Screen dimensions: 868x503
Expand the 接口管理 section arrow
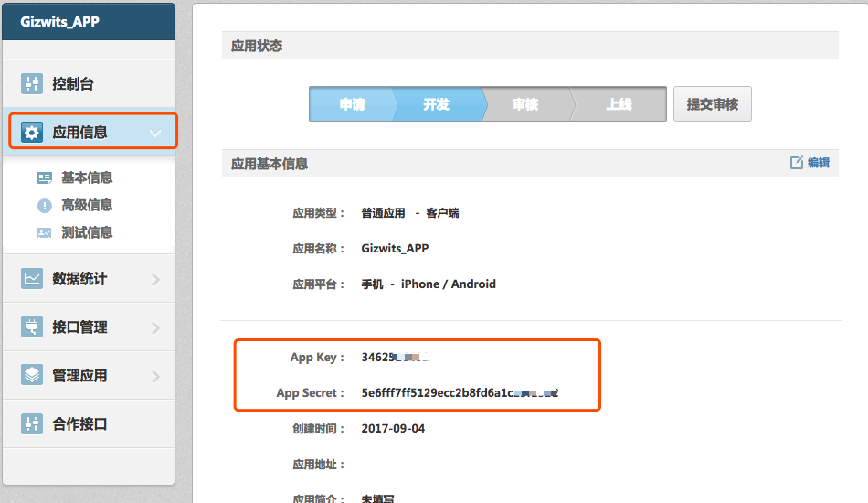click(154, 328)
